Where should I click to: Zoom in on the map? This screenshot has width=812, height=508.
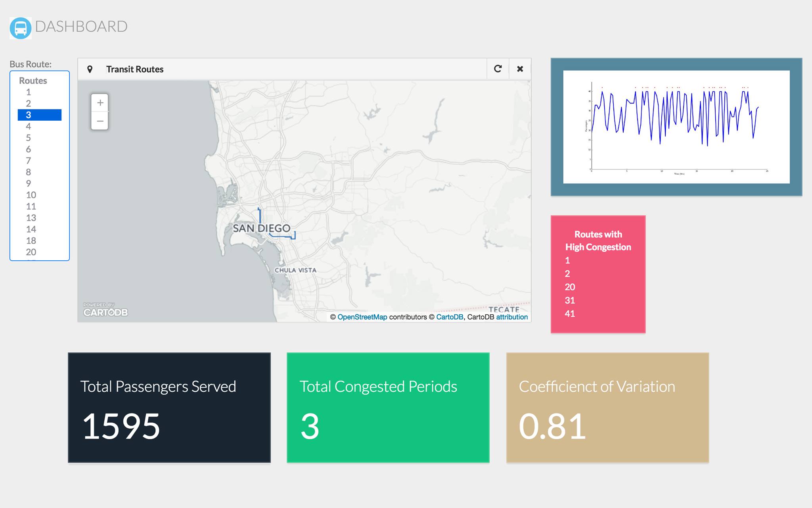click(x=100, y=103)
